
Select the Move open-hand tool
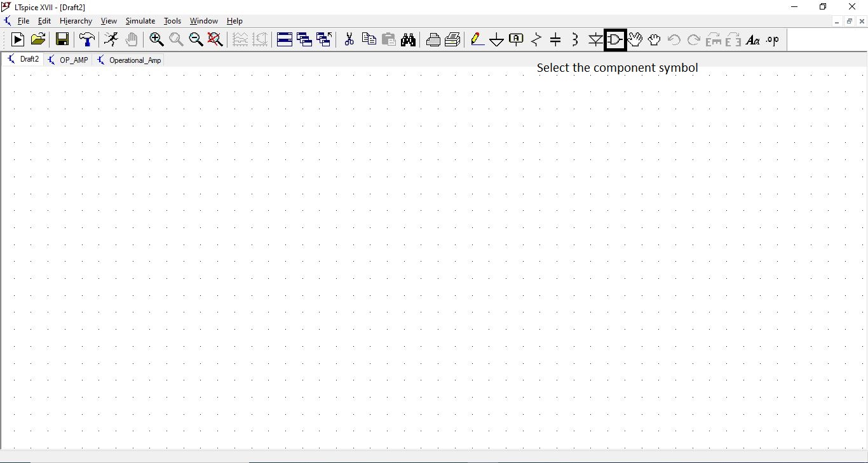coord(635,40)
